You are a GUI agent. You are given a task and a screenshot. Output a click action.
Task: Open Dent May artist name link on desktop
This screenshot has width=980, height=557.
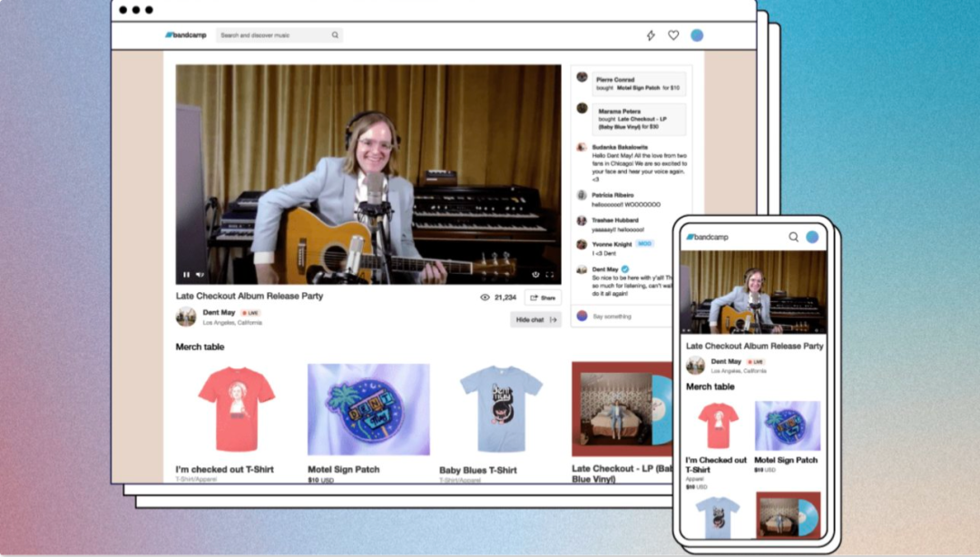pos(219,312)
